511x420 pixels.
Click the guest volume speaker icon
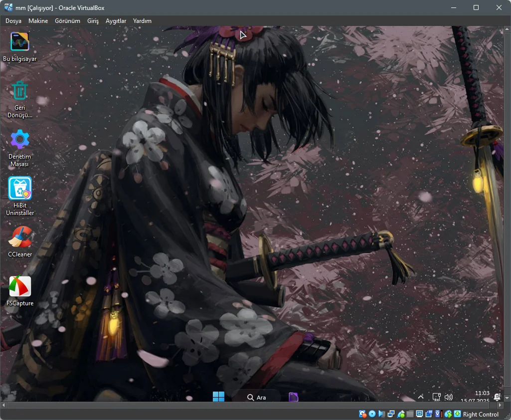click(449, 397)
